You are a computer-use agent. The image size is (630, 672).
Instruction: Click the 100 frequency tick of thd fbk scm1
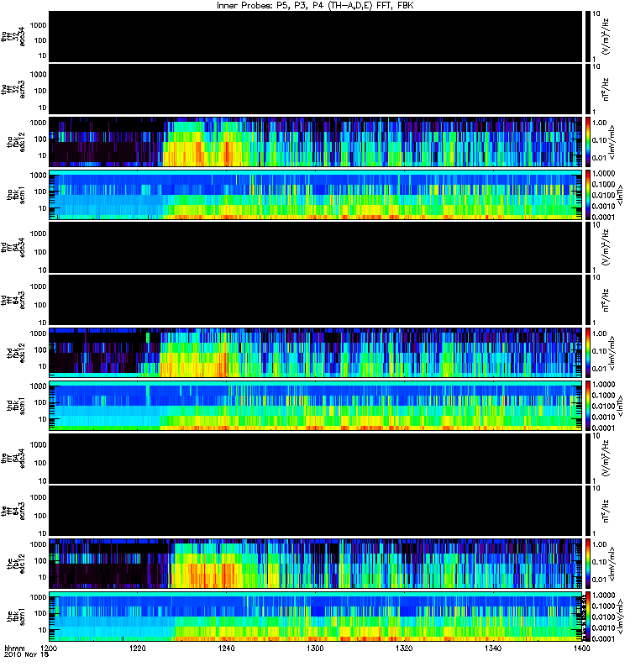(40, 403)
